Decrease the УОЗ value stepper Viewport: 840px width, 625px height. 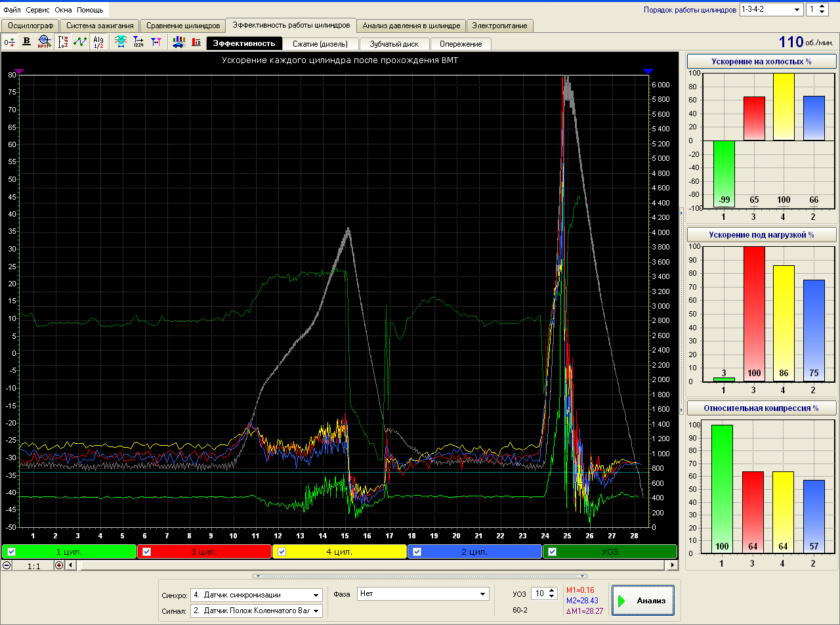[x=553, y=597]
